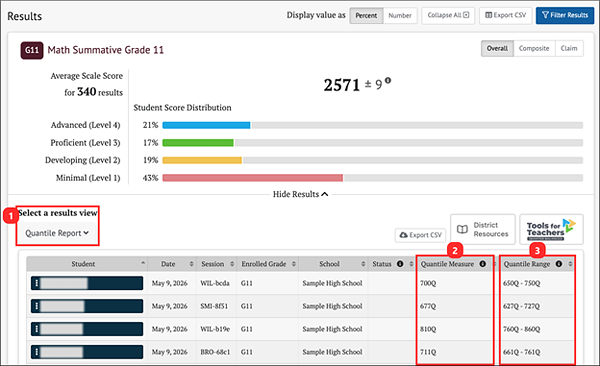The width and height of the screenshot is (600, 366).
Task: Open Tools for Teachers
Action: tap(551, 229)
